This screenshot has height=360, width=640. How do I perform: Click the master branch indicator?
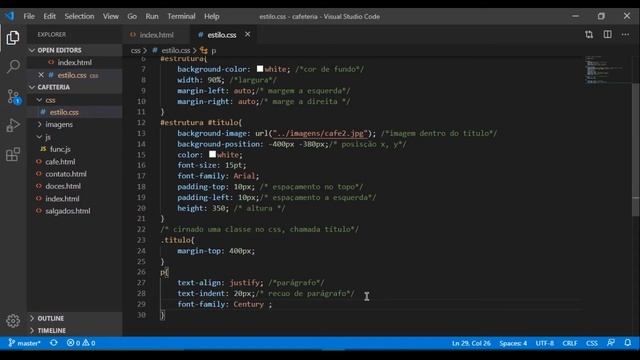[x=24, y=343]
